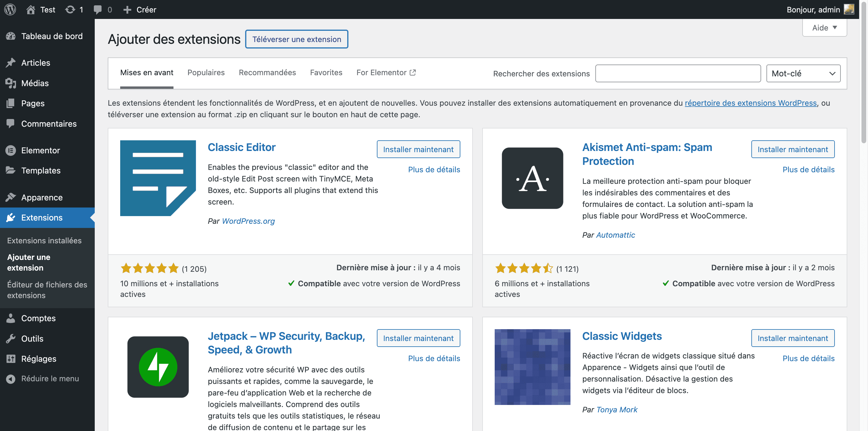Click the Créer plus icon
This screenshot has width=868, height=431.
[x=127, y=9]
